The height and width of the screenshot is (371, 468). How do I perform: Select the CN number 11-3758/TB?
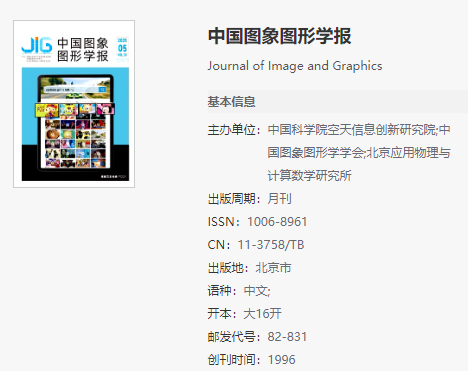[x=271, y=245]
